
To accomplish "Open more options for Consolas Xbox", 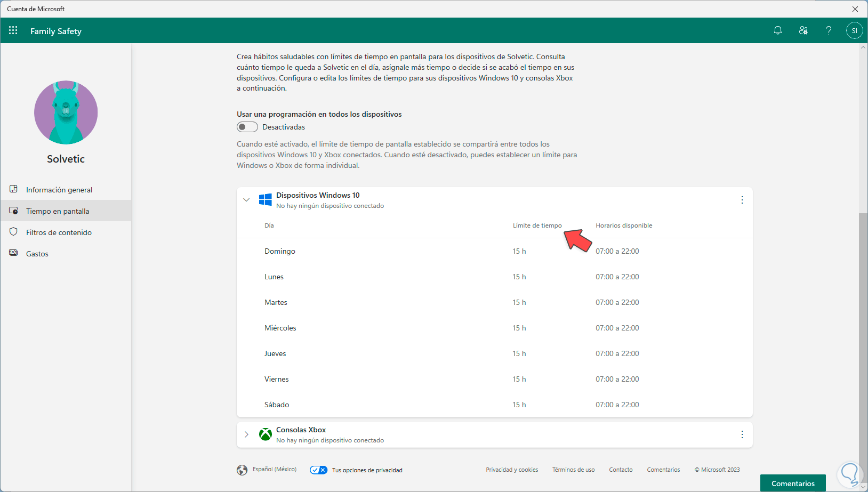I will pyautogui.click(x=742, y=434).
